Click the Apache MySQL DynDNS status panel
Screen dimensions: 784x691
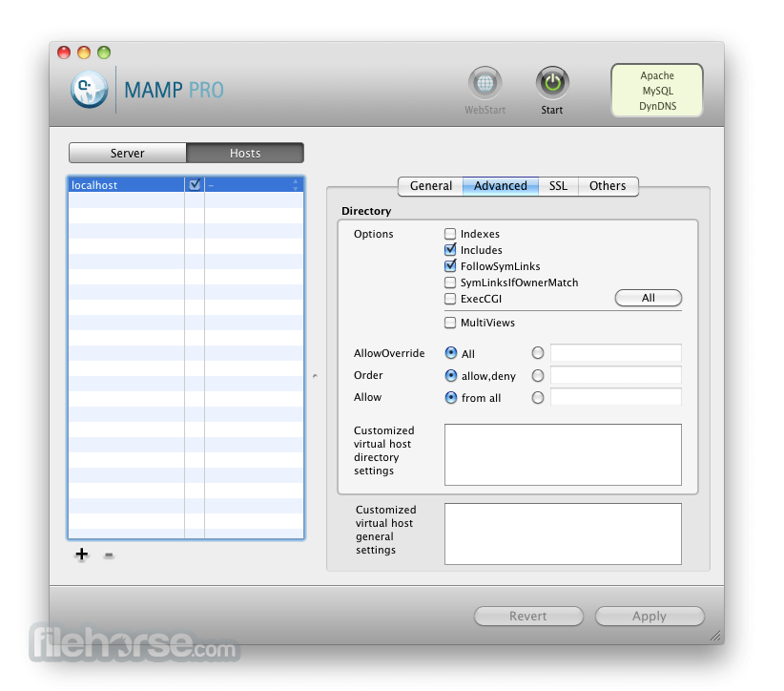tap(657, 91)
